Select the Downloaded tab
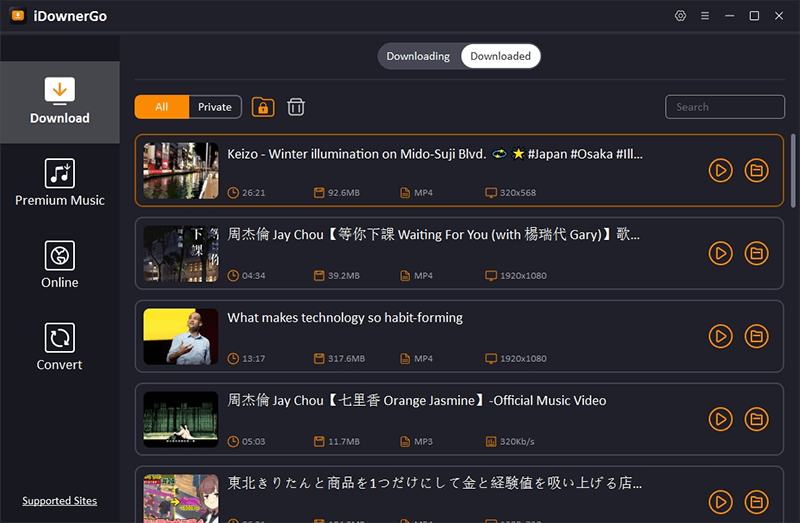Viewport: 800px width, 523px height. [x=500, y=56]
